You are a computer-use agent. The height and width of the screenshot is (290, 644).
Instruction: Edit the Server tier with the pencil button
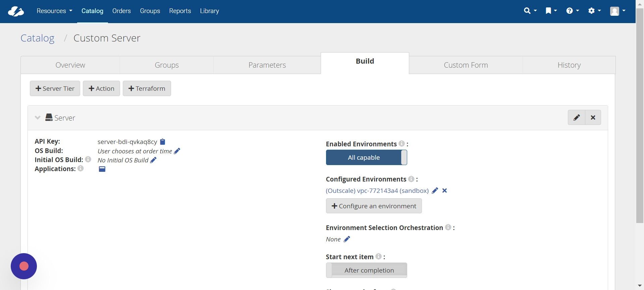coord(577,118)
